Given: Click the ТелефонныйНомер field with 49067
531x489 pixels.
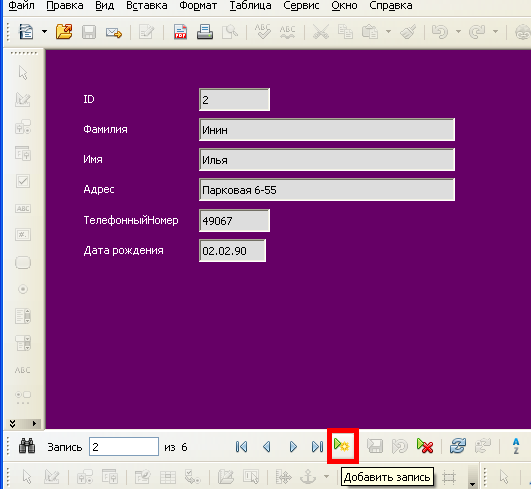Looking at the screenshot, I should point(234,220).
